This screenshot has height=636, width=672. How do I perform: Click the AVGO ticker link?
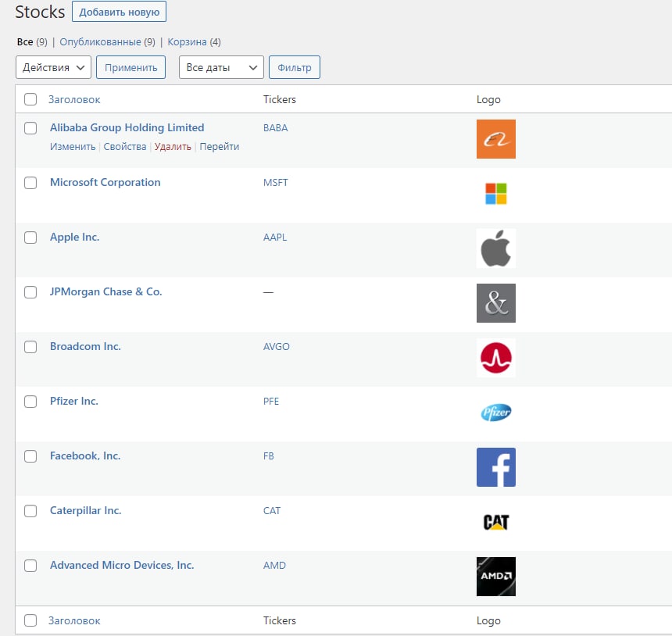[277, 346]
